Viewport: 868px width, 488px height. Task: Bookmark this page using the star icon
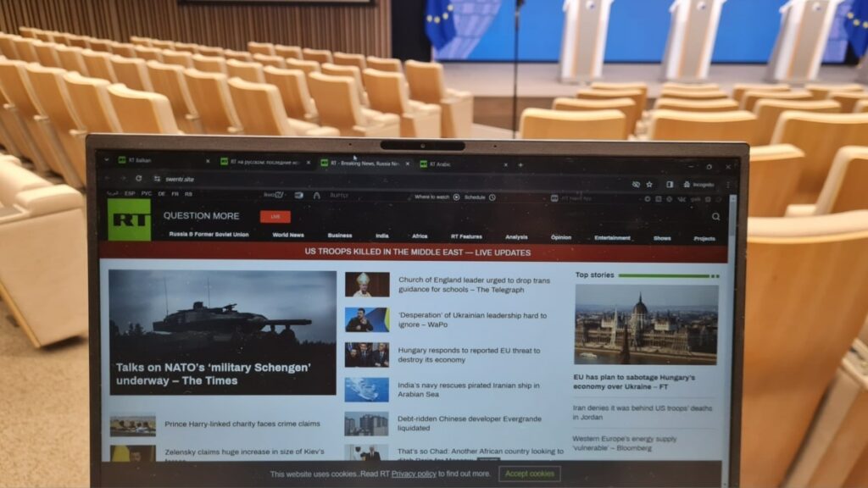pos(649,184)
